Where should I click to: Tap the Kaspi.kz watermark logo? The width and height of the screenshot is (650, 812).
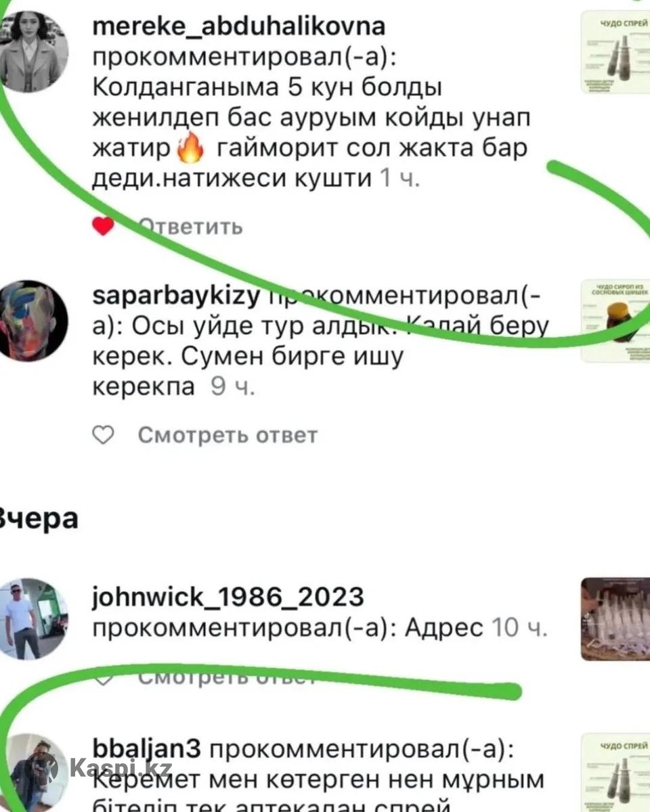[x=109, y=768]
